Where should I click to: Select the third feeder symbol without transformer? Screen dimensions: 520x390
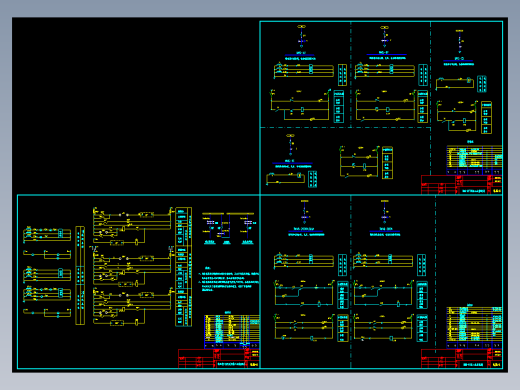pyautogui.click(x=459, y=41)
